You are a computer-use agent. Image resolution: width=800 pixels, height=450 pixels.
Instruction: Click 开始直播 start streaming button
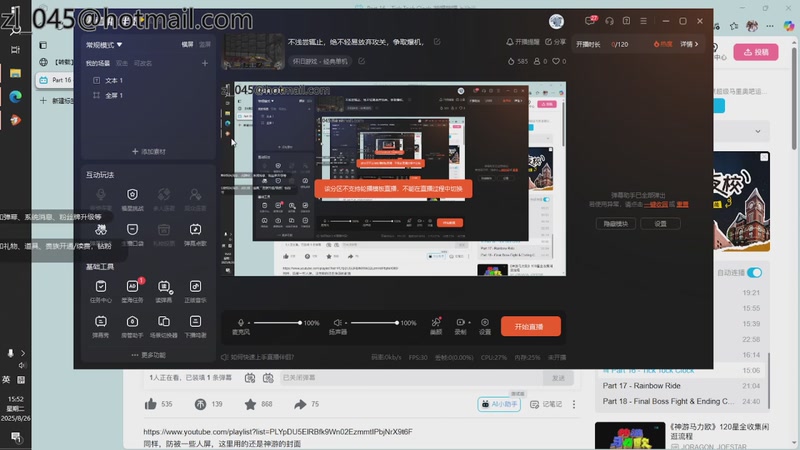point(531,327)
